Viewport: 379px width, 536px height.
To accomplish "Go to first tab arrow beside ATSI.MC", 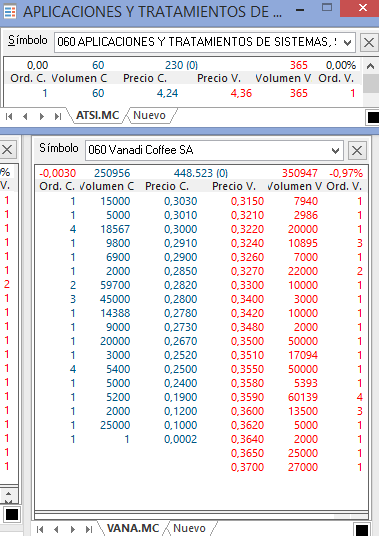I will [9, 117].
